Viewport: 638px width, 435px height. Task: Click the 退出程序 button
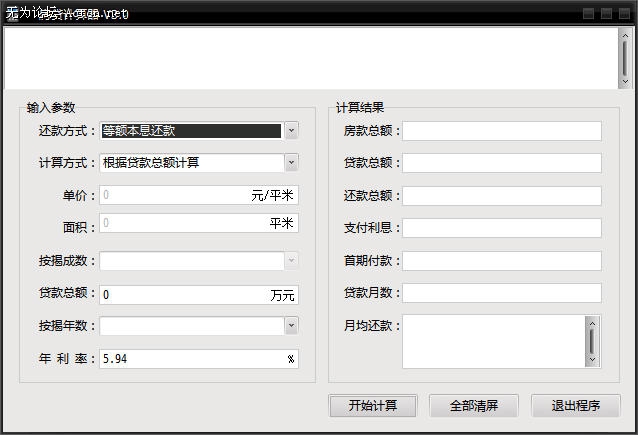pyautogui.click(x=575, y=406)
